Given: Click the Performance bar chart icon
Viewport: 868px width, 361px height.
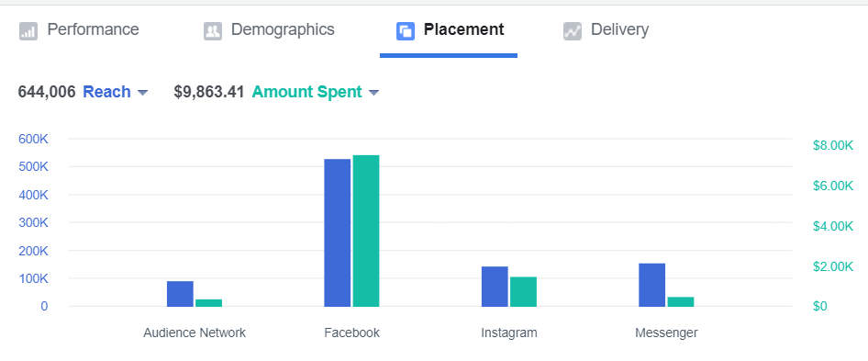Looking at the screenshot, I should (28, 31).
